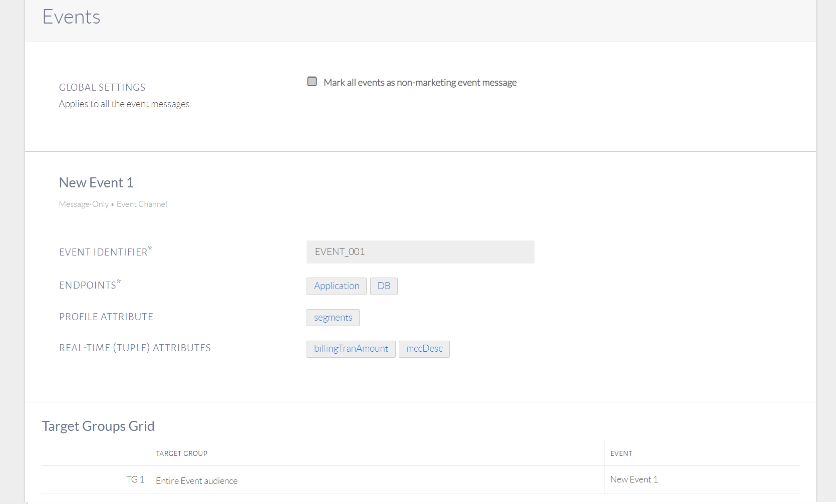Click the EVENT IDENTIFIER field label

104,252
